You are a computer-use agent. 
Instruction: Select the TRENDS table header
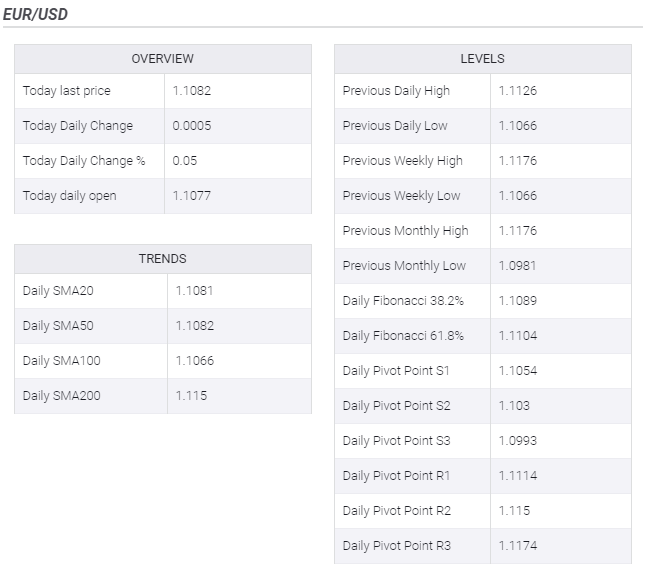point(163,259)
